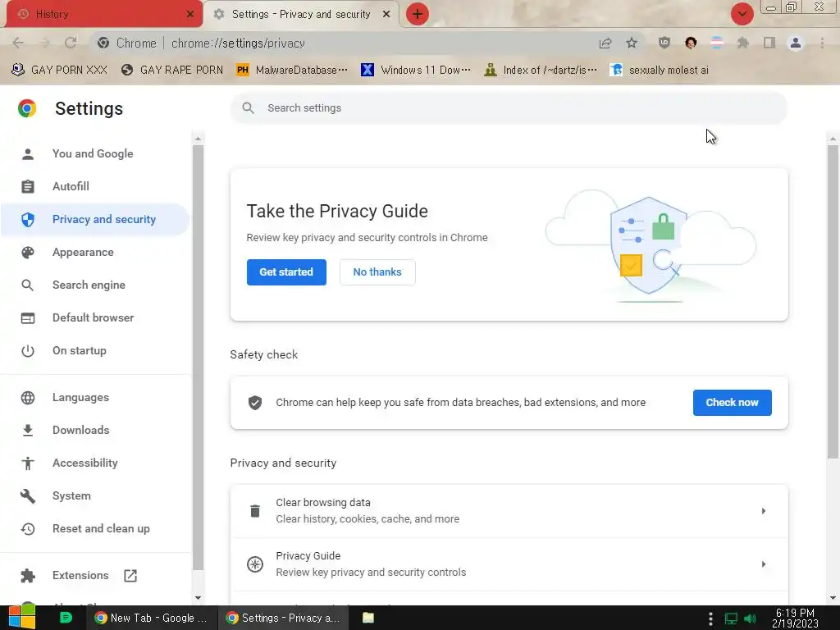Click the network monitor tray icon
840x630 pixels.
click(x=731, y=619)
